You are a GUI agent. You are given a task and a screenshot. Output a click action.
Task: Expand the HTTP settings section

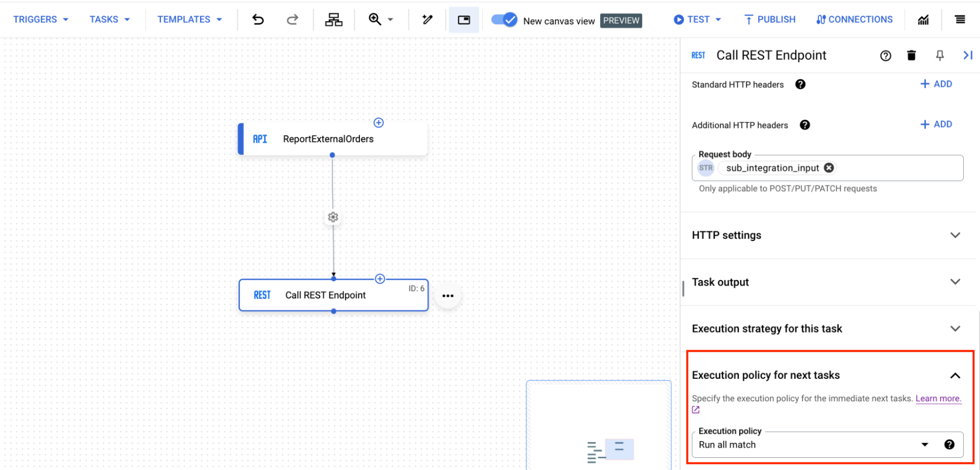[828, 235]
